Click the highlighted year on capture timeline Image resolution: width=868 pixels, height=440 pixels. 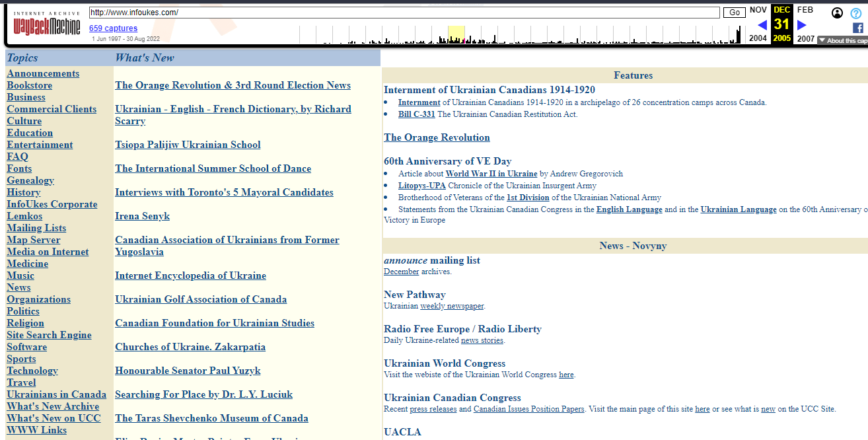click(x=456, y=35)
